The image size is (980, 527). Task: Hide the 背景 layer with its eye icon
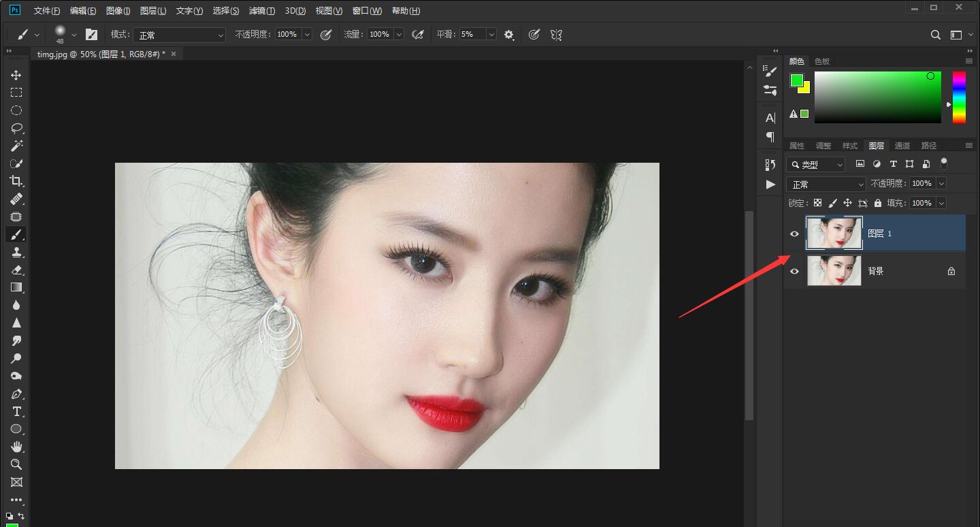click(794, 270)
